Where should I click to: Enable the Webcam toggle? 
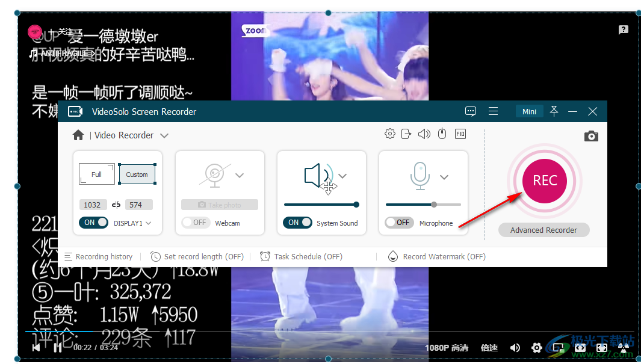[x=196, y=223]
